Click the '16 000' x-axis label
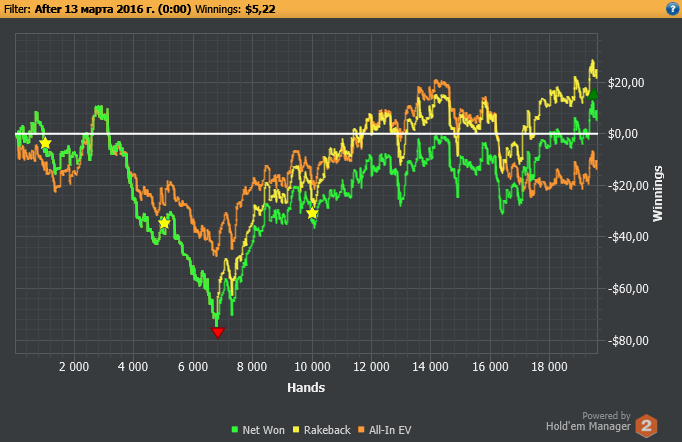This screenshot has width=682, height=442. click(x=490, y=367)
